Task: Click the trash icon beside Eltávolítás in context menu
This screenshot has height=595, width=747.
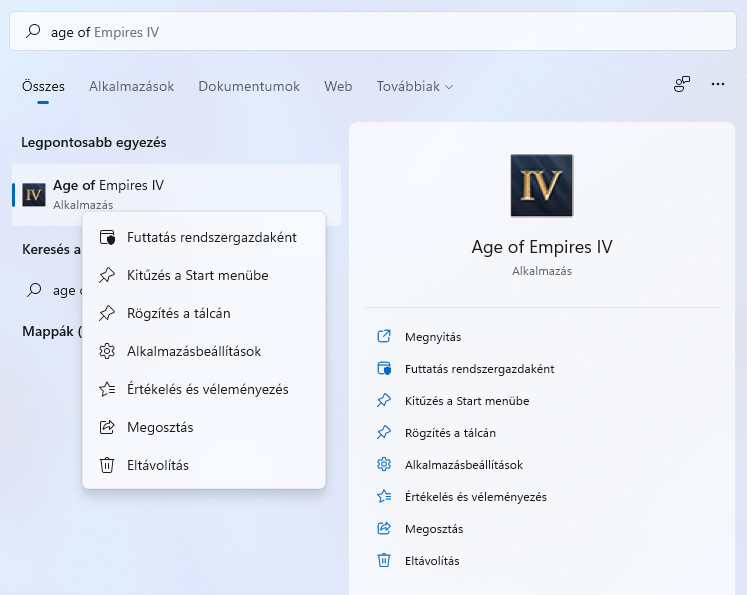Action: (107, 465)
